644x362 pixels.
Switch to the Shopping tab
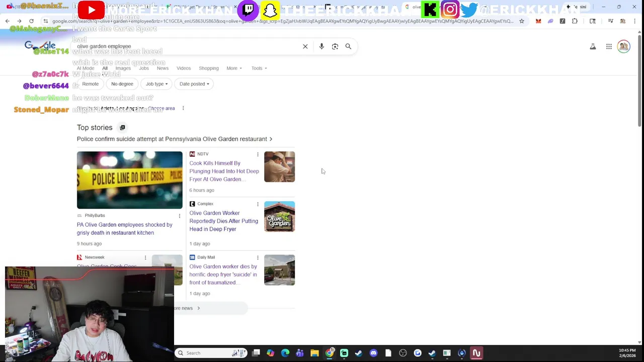click(x=209, y=68)
